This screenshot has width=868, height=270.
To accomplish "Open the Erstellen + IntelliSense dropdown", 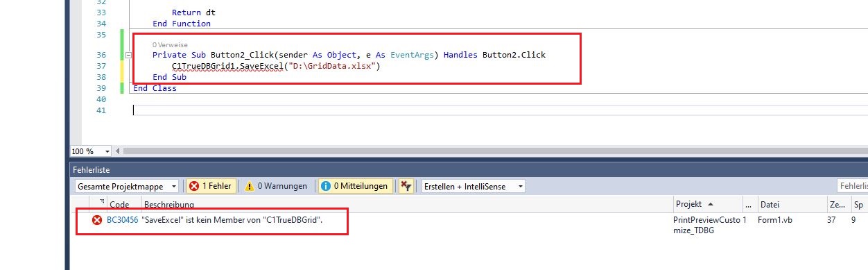I will pos(473,186).
